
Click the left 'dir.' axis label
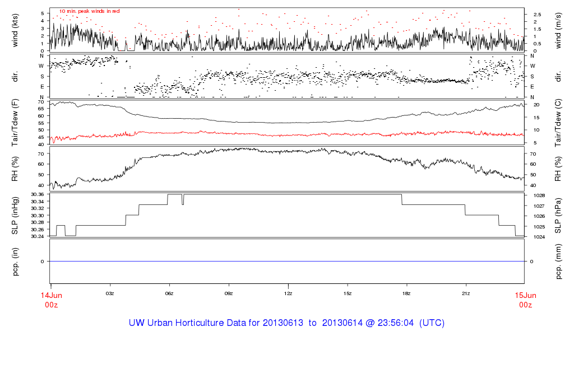click(x=15, y=77)
